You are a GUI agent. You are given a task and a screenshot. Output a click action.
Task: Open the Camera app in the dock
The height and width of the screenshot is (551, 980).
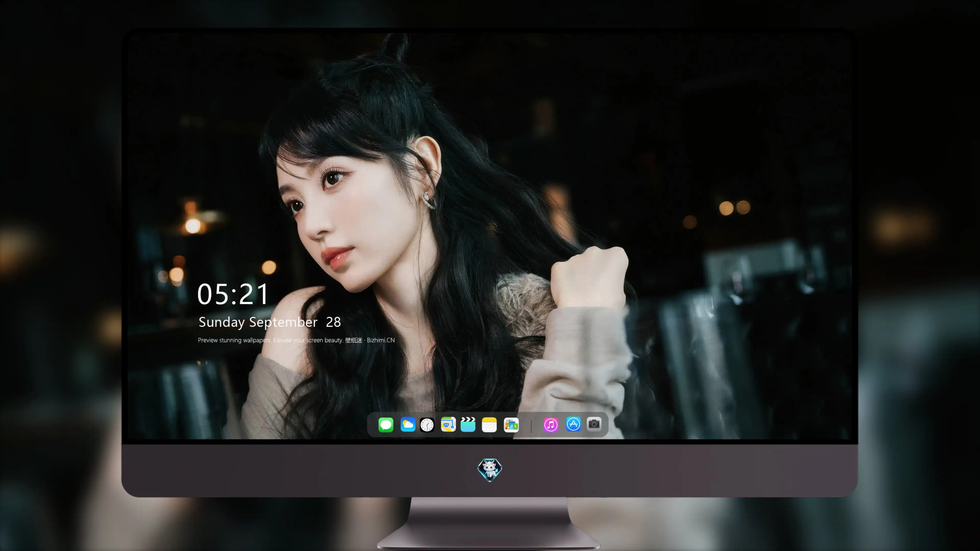click(594, 424)
